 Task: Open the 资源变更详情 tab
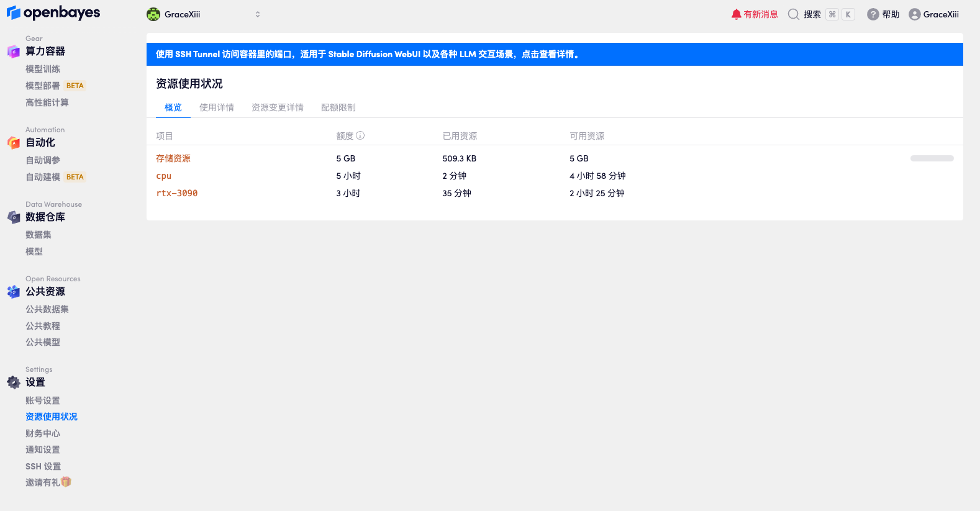point(278,107)
